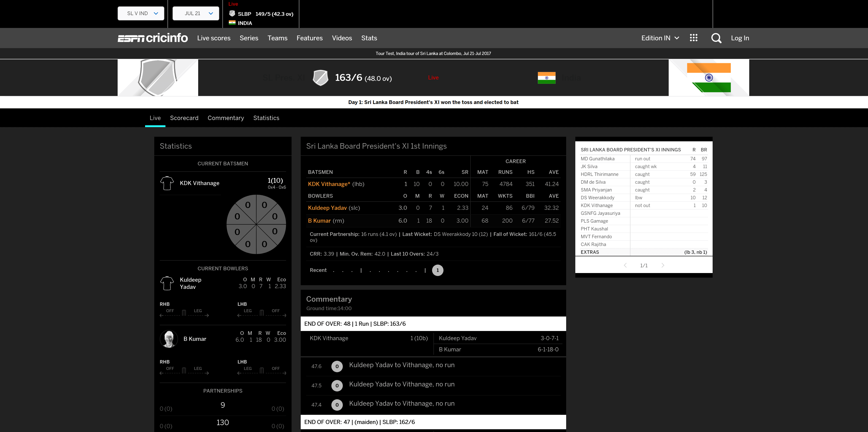The height and width of the screenshot is (432, 868).
Task: Expand the Edition IN selector
Action: [660, 38]
